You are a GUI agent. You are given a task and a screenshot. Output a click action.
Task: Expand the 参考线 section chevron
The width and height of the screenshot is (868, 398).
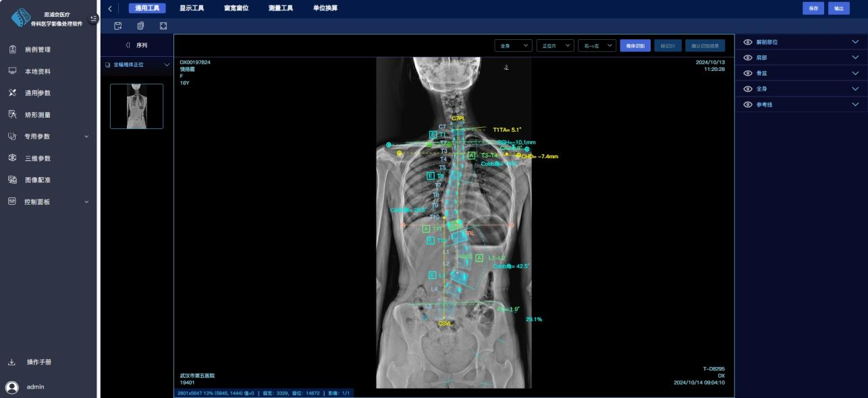[x=855, y=104]
